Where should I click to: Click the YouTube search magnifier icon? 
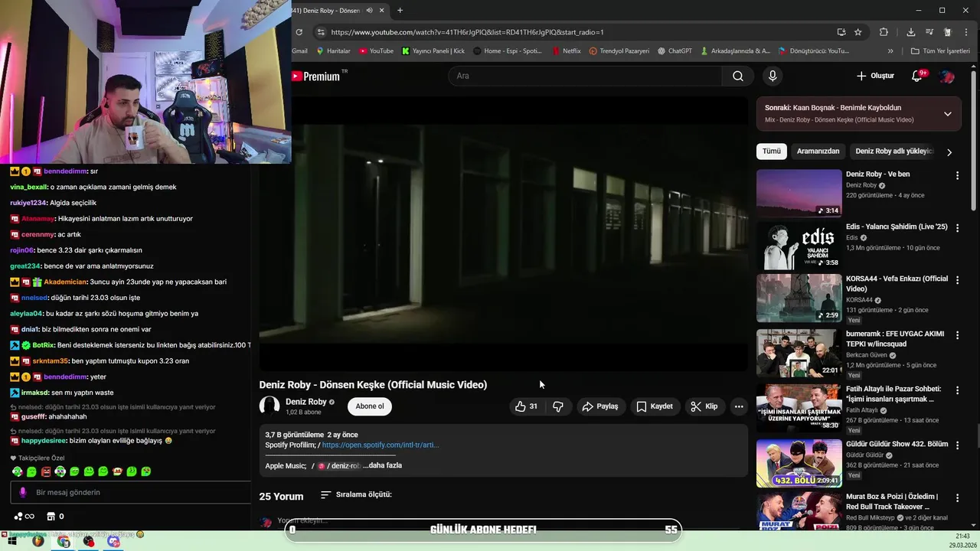738,76
